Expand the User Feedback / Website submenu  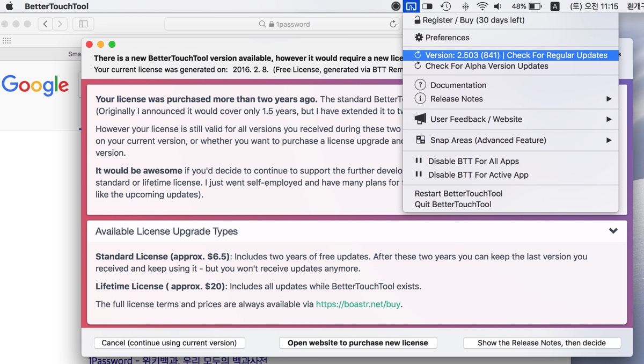tap(510, 119)
